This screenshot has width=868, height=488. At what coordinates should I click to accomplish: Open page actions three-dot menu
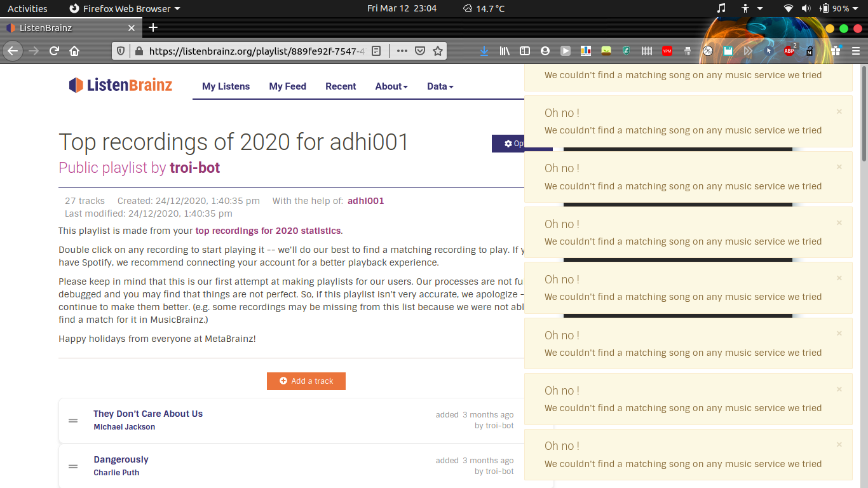pyautogui.click(x=402, y=51)
